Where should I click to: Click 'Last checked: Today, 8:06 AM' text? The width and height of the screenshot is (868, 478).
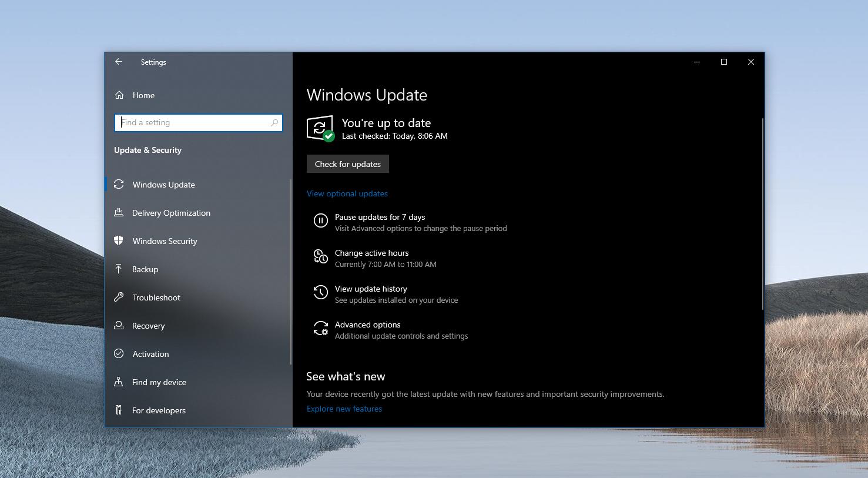click(x=395, y=136)
